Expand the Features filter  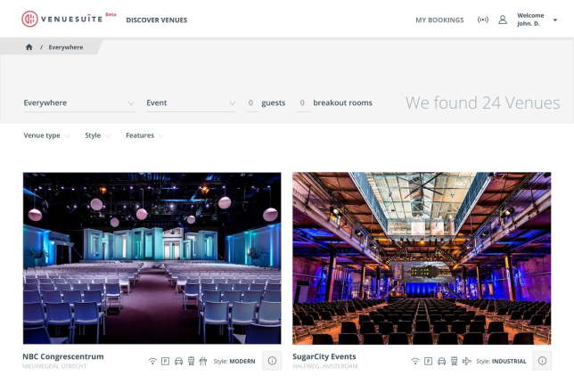[x=144, y=135]
